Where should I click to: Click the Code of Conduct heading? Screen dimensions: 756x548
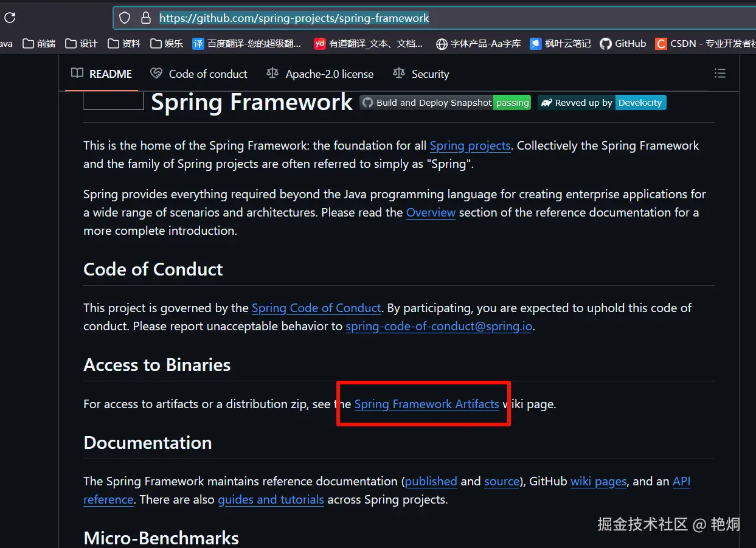pos(153,269)
